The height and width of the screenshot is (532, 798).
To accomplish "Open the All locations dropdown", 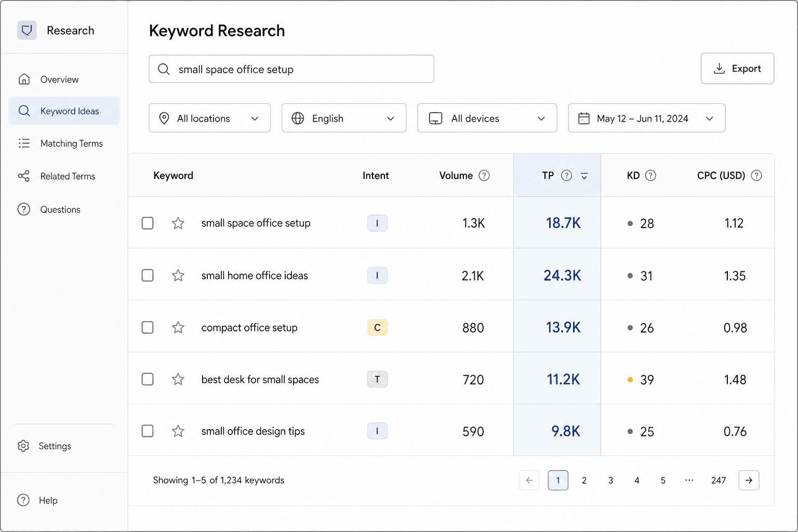I will pos(209,118).
